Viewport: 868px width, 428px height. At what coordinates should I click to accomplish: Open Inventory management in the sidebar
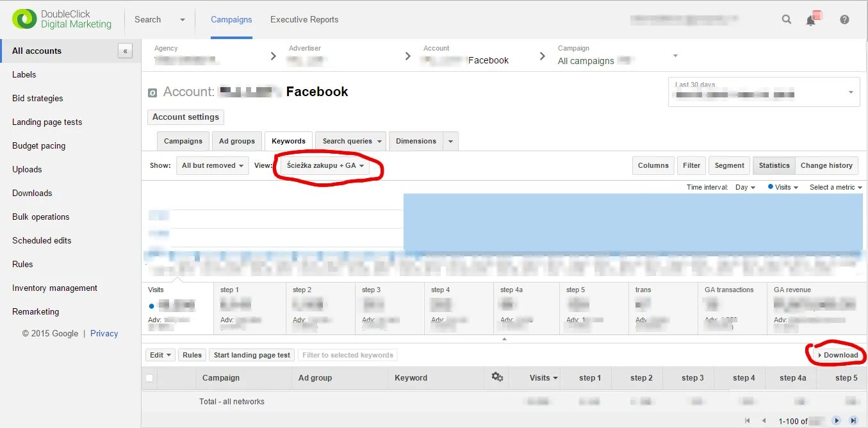pos(55,288)
